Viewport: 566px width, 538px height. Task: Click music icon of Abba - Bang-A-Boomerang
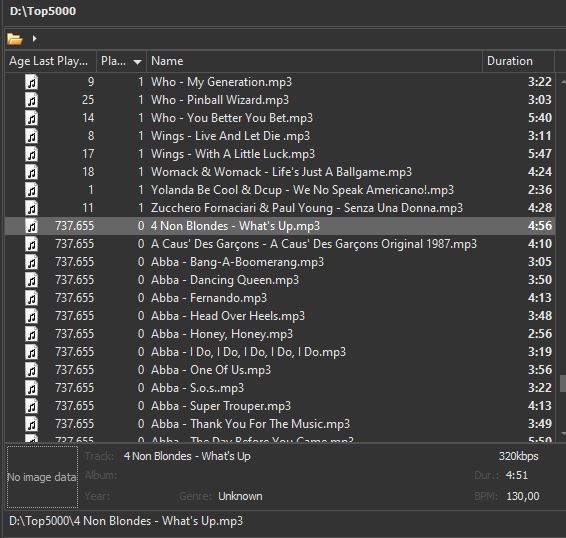tap(31, 263)
